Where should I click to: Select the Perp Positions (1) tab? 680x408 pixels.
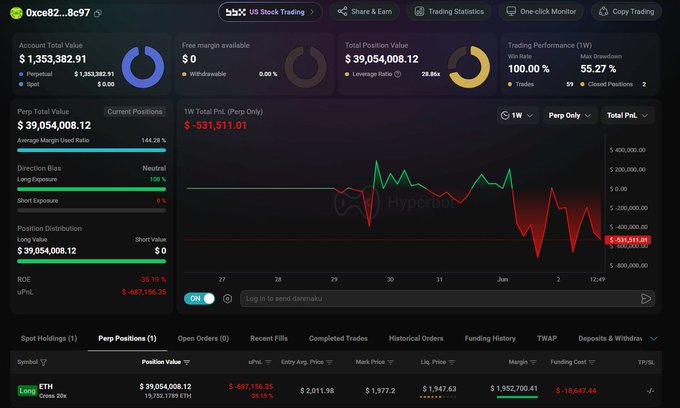point(127,339)
